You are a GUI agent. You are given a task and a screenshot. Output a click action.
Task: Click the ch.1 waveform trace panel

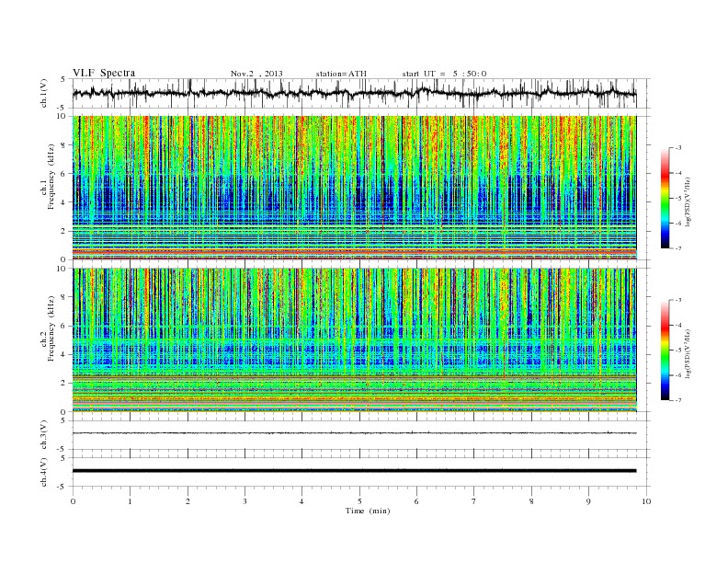pyautogui.click(x=361, y=93)
